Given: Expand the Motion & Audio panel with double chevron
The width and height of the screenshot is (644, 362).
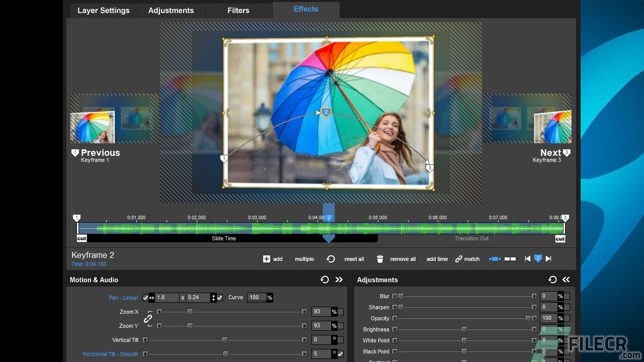Looking at the screenshot, I should point(339,280).
